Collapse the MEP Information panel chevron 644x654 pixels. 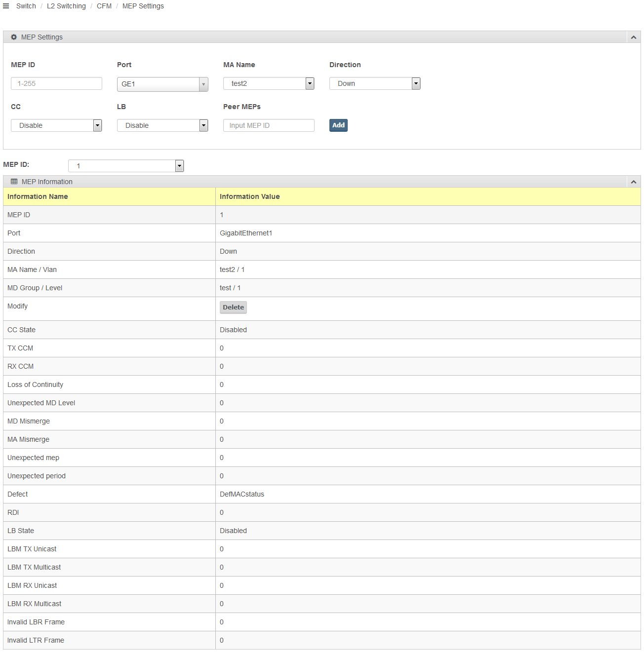(633, 182)
